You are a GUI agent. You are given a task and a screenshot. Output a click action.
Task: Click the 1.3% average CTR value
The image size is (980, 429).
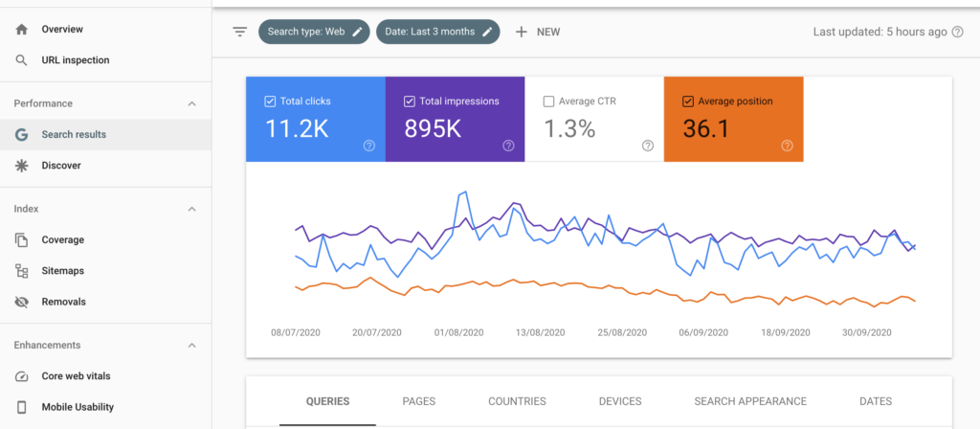tap(569, 129)
